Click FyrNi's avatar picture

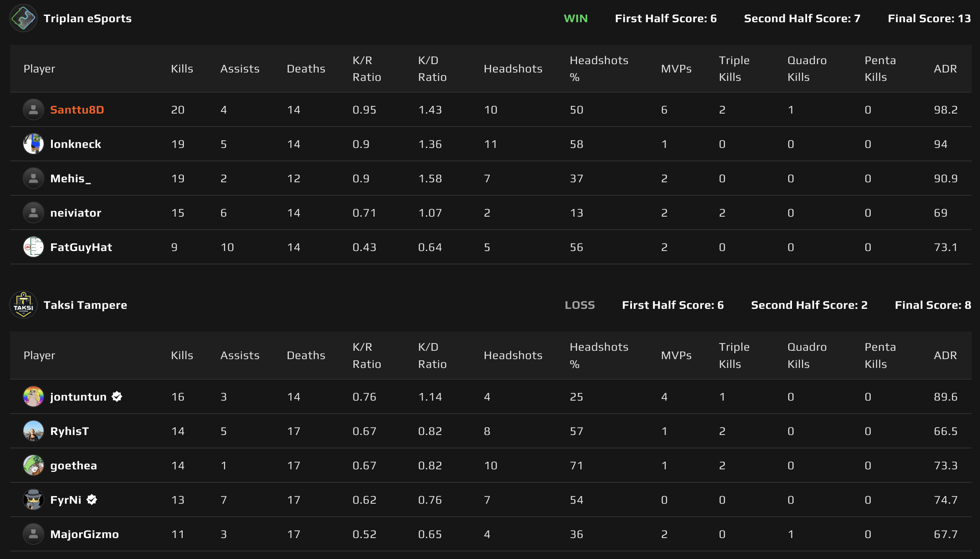click(34, 499)
